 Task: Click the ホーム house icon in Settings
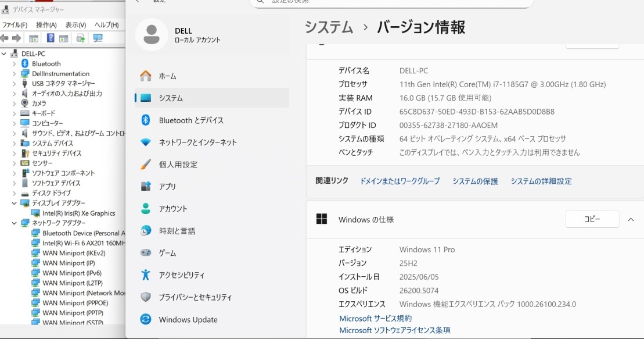click(145, 76)
